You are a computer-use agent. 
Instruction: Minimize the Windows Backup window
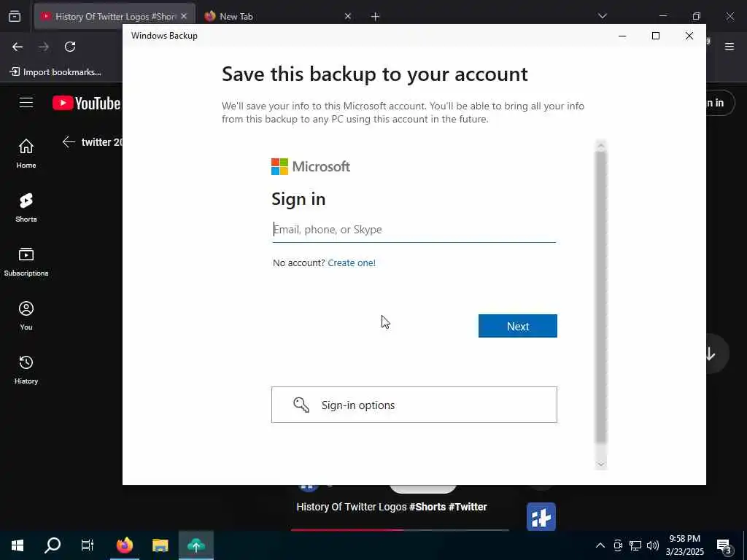[622, 36]
